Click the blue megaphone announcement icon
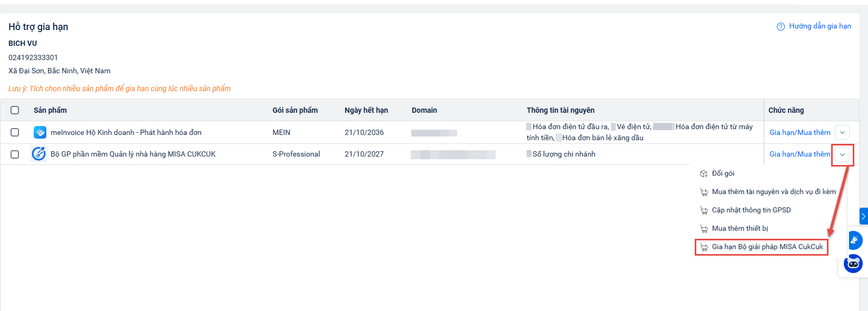This screenshot has height=311, width=868. click(x=854, y=240)
